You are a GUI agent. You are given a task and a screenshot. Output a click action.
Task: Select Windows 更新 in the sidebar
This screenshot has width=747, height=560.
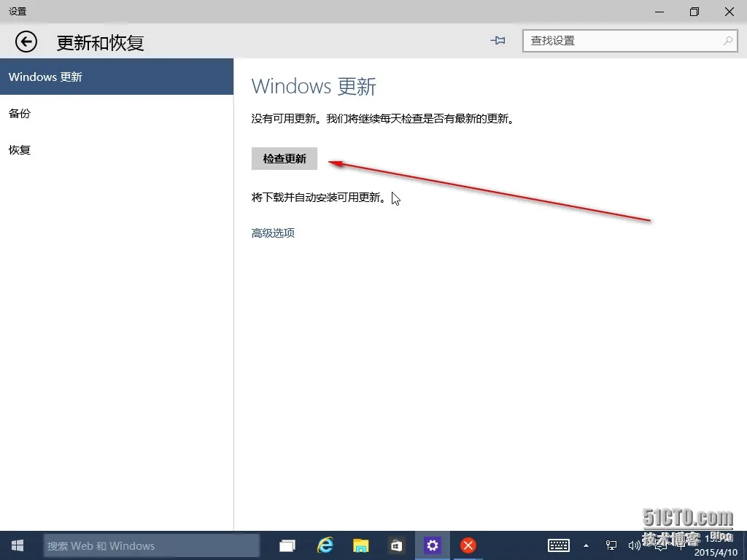point(117,77)
